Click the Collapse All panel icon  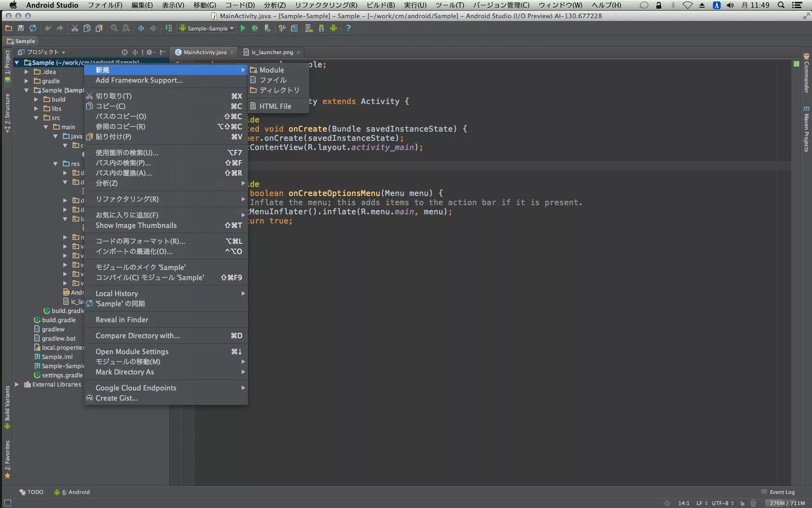(x=135, y=52)
